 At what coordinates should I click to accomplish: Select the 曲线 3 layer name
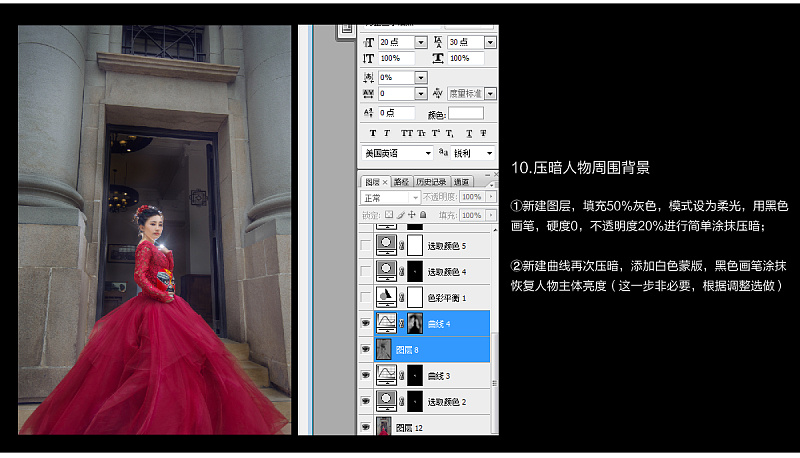(x=439, y=376)
